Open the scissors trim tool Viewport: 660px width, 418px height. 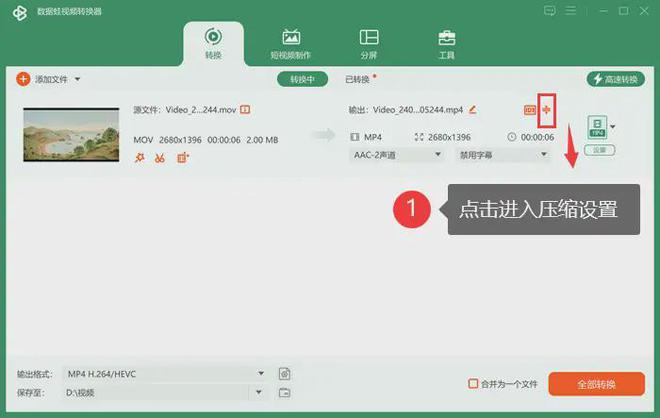pos(160,158)
